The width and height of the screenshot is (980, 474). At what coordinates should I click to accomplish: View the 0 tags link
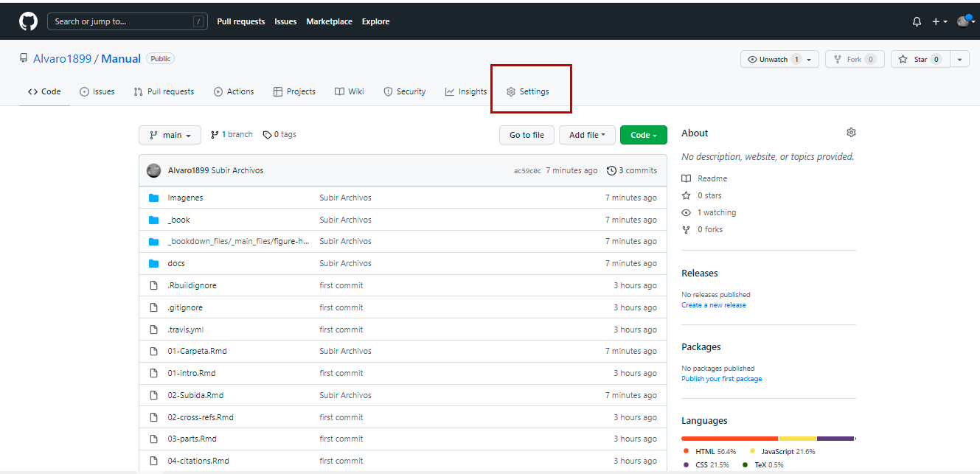pyautogui.click(x=279, y=134)
